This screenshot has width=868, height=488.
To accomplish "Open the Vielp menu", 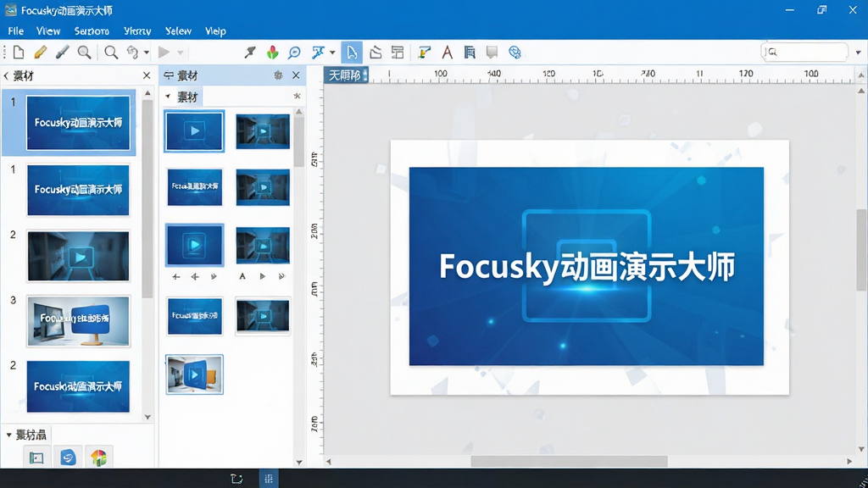I will pyautogui.click(x=215, y=31).
